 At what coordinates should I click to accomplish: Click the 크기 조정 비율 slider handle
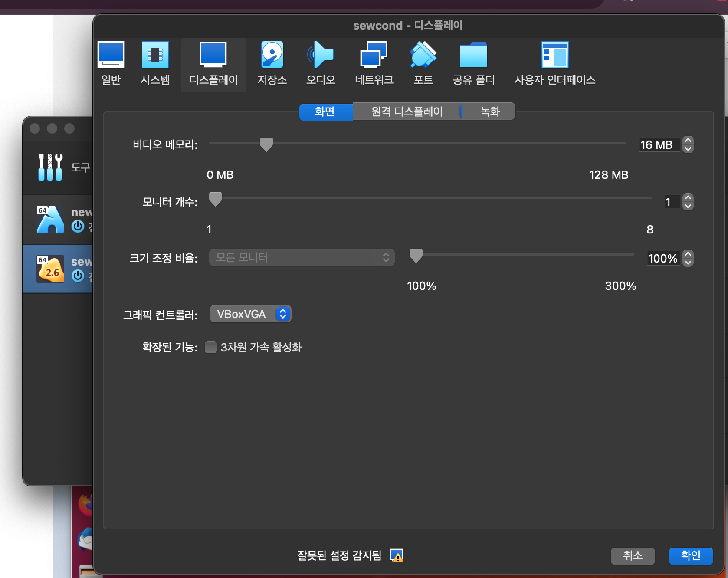click(416, 256)
